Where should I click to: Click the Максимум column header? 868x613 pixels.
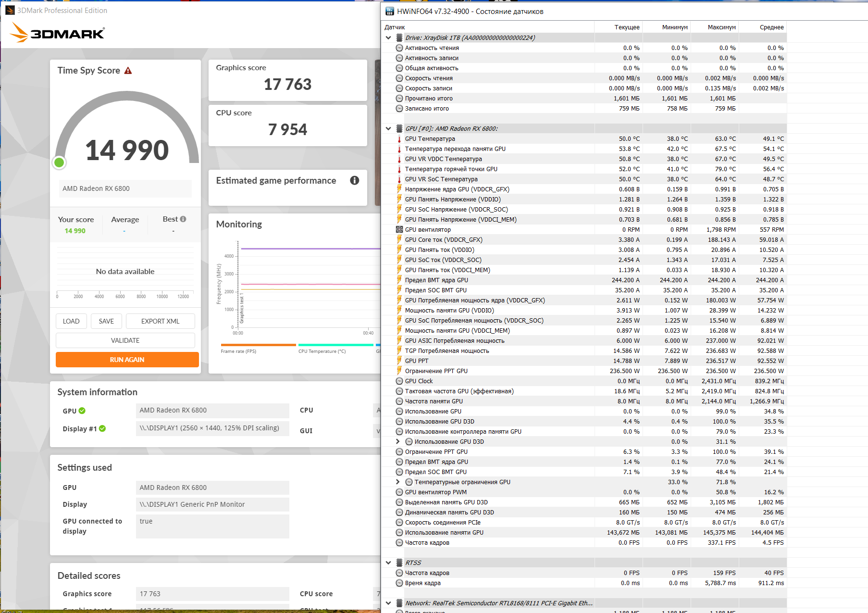click(x=715, y=27)
